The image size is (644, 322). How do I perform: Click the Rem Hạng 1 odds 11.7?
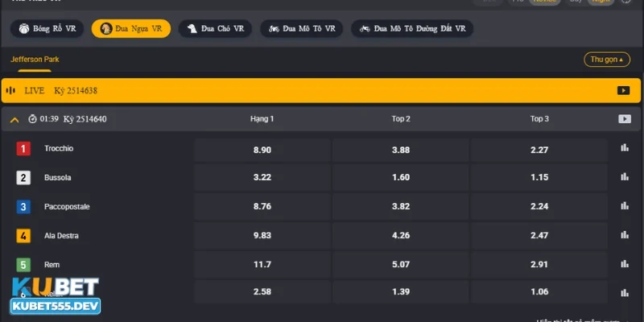[x=262, y=265]
